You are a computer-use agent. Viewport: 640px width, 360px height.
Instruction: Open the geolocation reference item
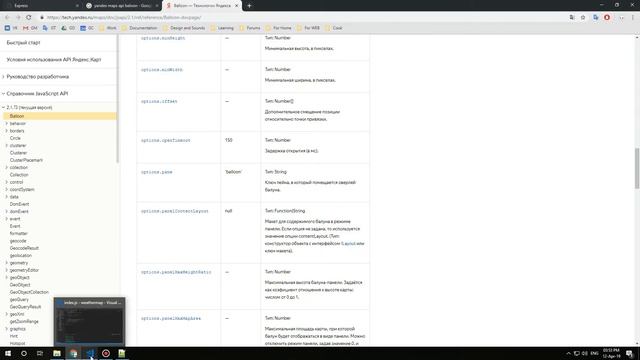tap(20, 256)
